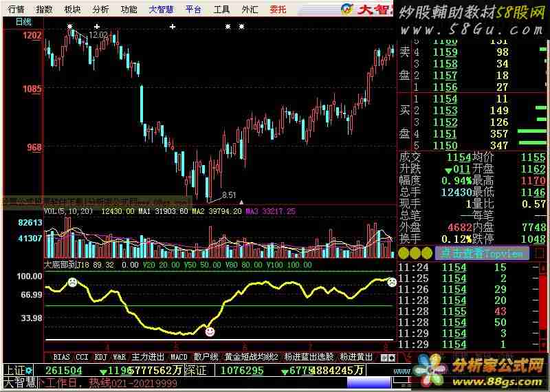
Task: Click the smiley face buy signal
Action: click(210, 331)
